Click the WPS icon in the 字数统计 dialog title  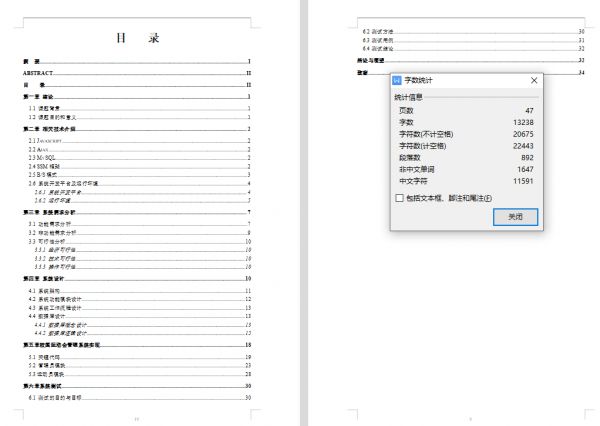pyautogui.click(x=397, y=80)
